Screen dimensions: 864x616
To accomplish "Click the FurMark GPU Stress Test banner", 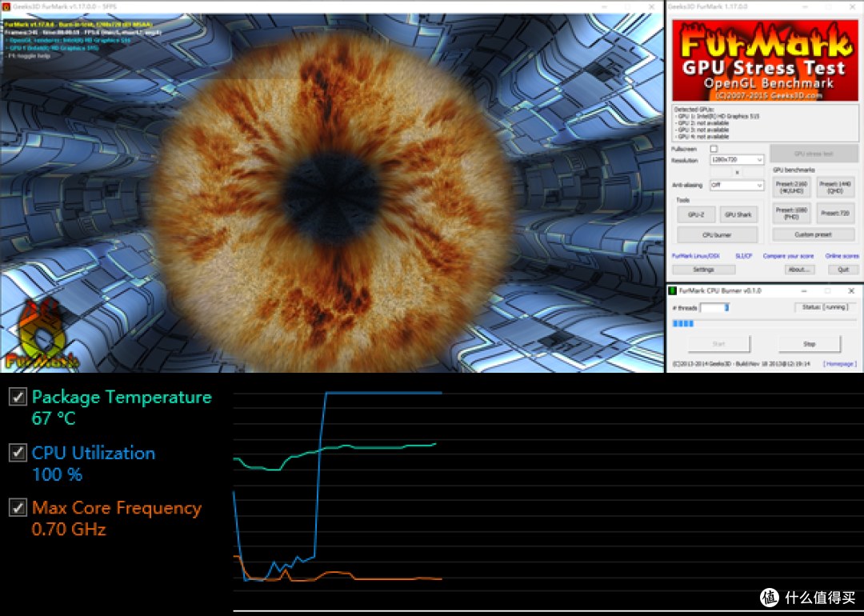I will point(765,61).
